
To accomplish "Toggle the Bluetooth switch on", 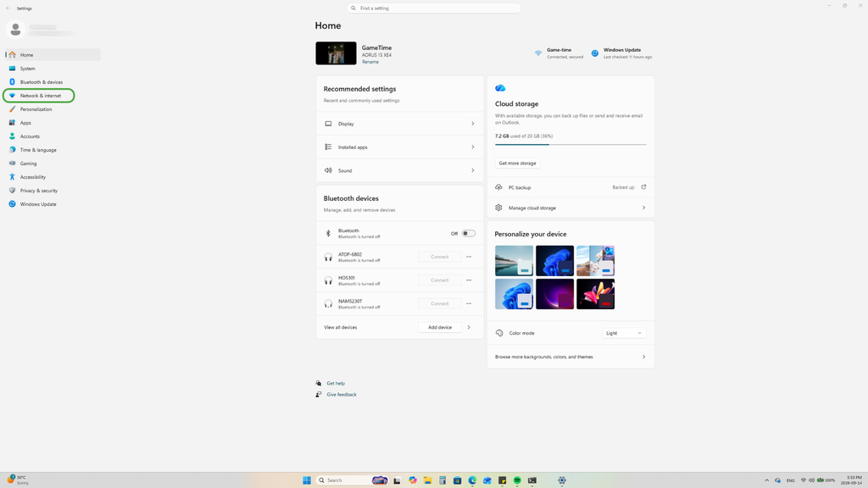I will click(468, 234).
